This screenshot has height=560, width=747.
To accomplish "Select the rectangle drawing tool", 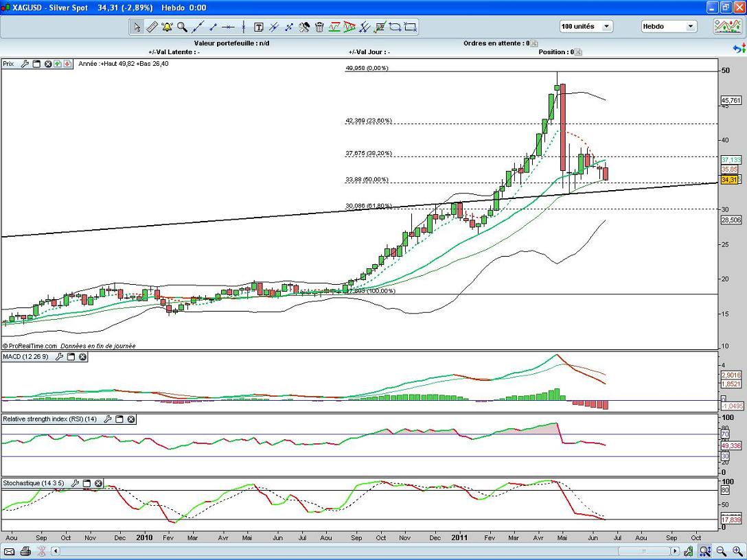I will (x=410, y=27).
